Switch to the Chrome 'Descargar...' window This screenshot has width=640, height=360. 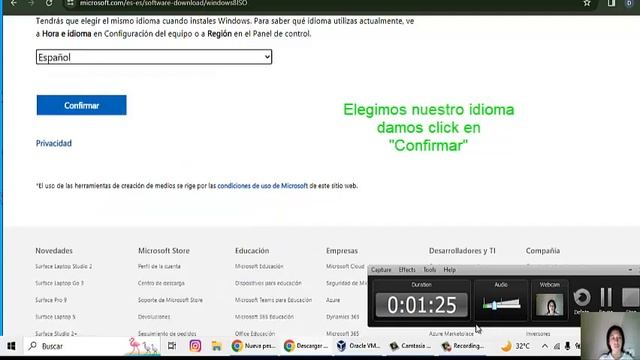(x=306, y=346)
